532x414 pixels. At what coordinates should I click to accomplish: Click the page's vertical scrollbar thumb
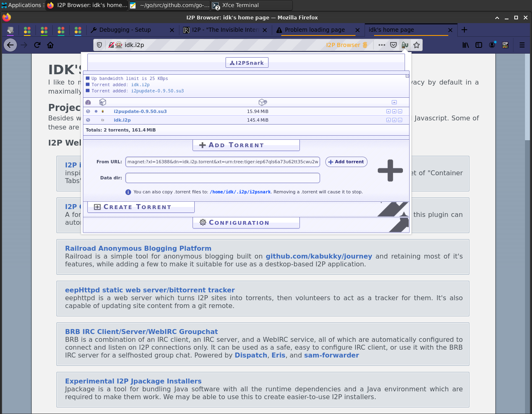tap(527, 97)
